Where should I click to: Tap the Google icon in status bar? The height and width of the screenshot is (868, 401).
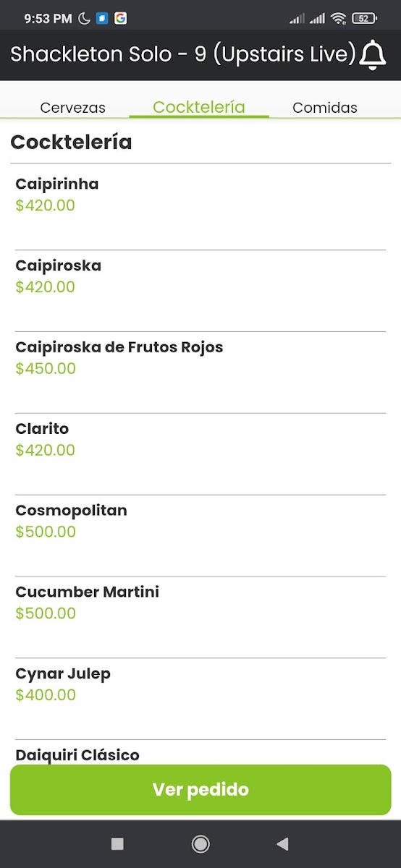120,19
